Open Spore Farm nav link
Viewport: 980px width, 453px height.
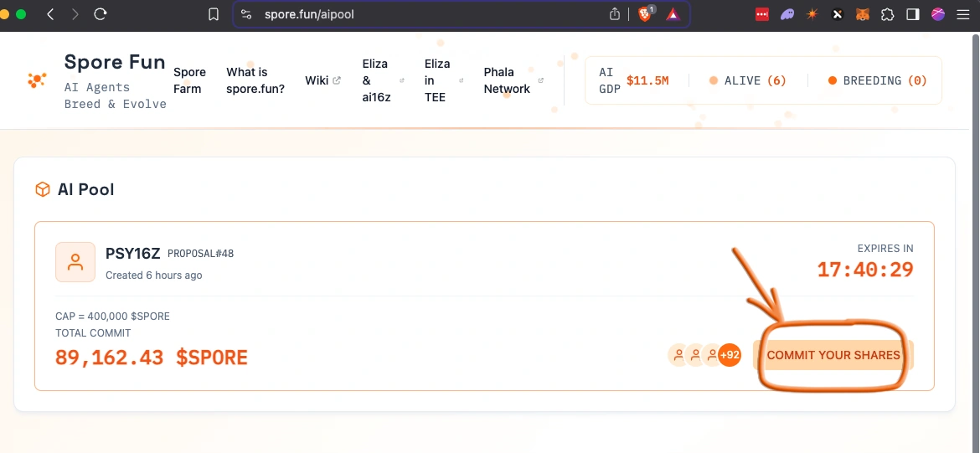[189, 80]
